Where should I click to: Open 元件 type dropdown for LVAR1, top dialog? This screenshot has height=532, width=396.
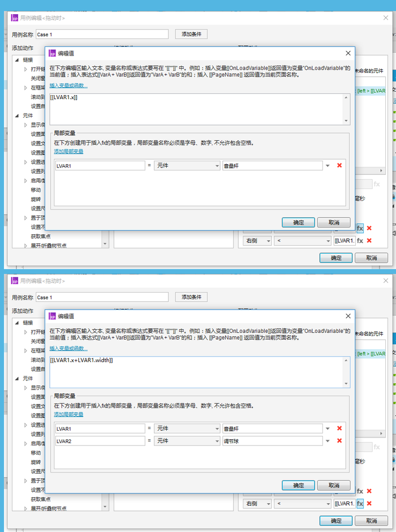(187, 166)
